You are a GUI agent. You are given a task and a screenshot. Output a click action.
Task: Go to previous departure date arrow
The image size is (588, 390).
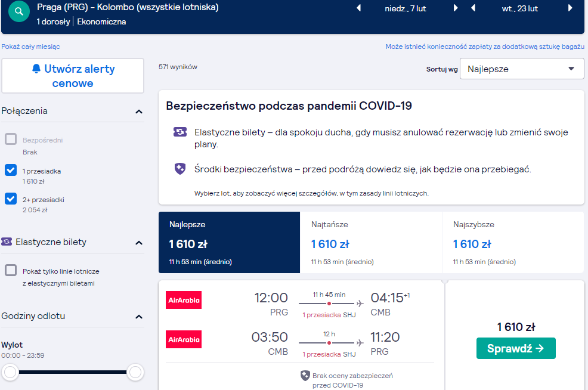(358, 8)
